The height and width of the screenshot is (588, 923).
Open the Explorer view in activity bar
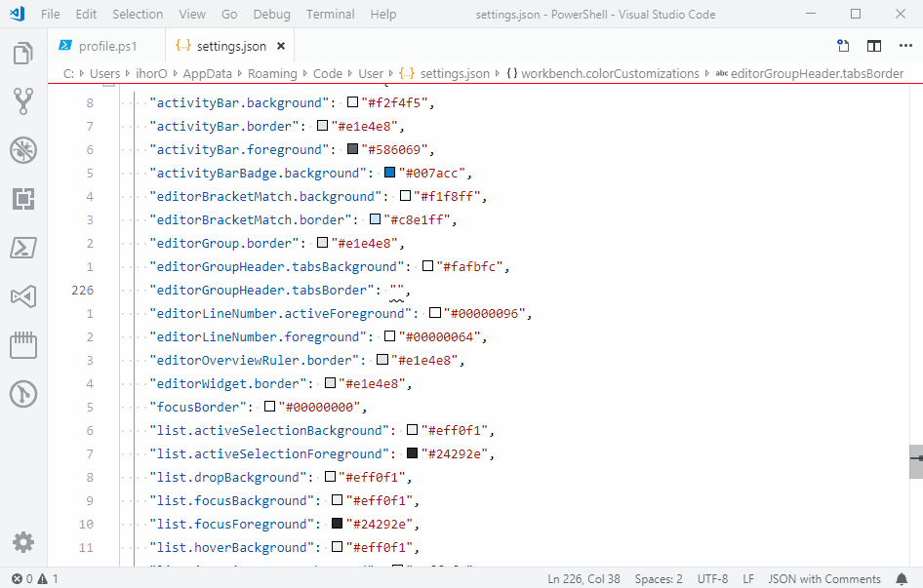[x=23, y=53]
